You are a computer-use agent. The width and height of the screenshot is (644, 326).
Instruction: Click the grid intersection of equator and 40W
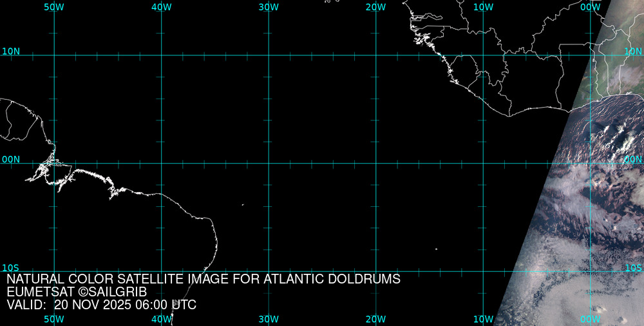click(x=162, y=163)
